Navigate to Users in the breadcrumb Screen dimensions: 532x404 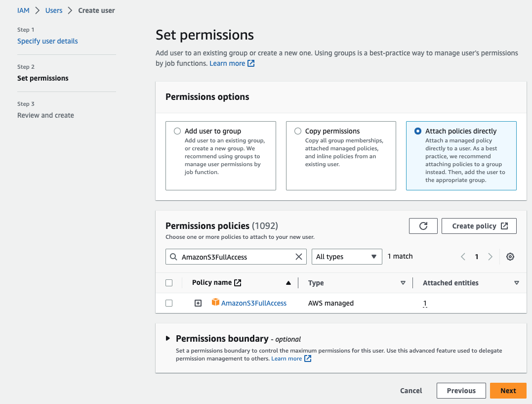coord(54,10)
